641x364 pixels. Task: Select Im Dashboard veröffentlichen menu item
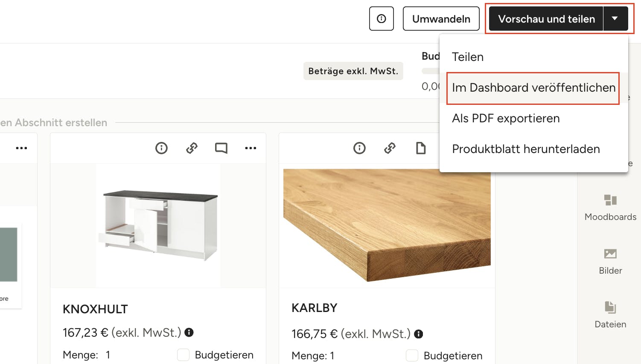pos(533,88)
